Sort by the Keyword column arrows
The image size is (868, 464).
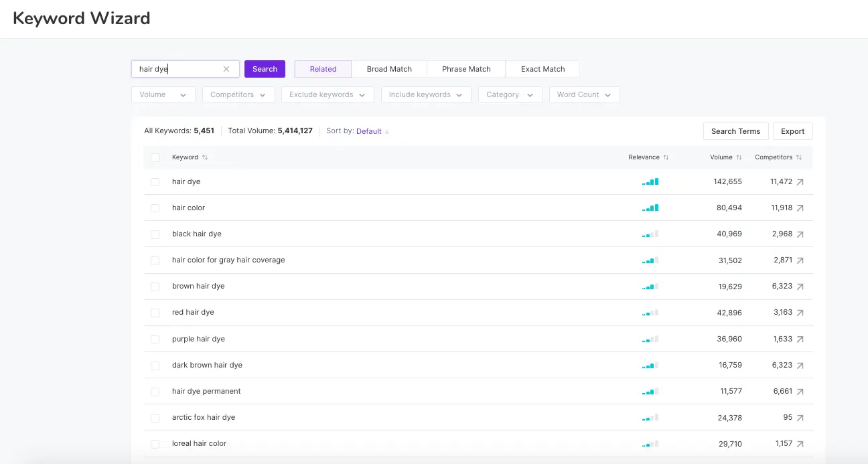coord(205,157)
